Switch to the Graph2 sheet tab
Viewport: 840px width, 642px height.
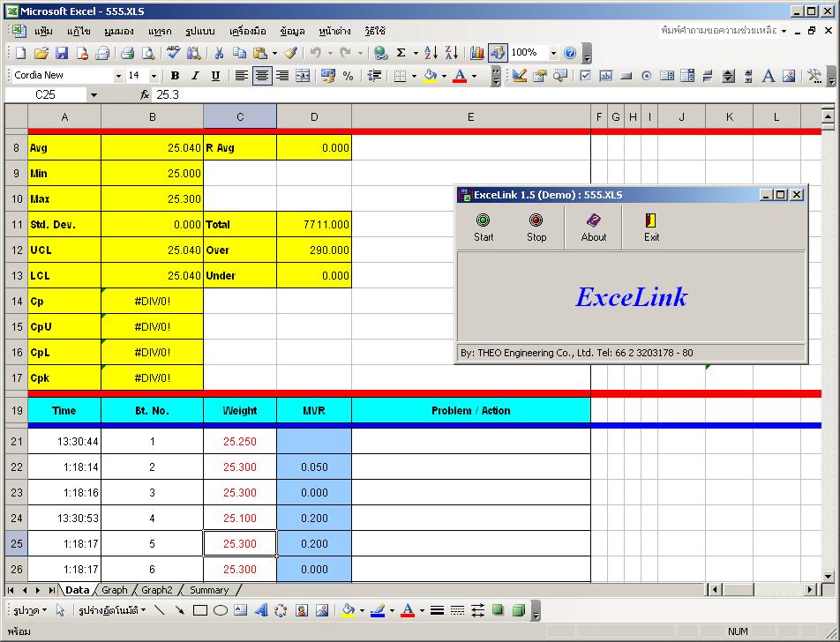pos(157,589)
